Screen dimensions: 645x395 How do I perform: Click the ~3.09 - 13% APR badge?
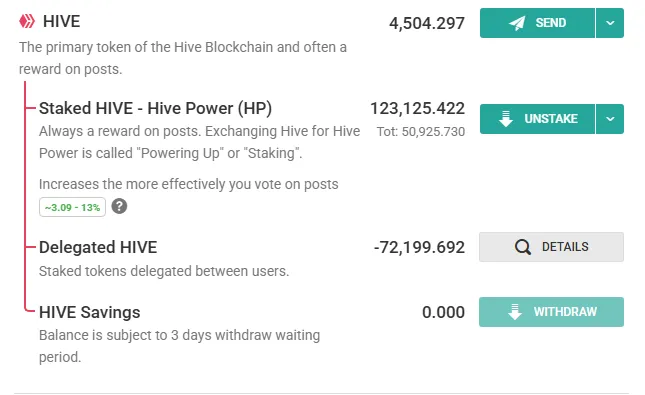pos(72,207)
